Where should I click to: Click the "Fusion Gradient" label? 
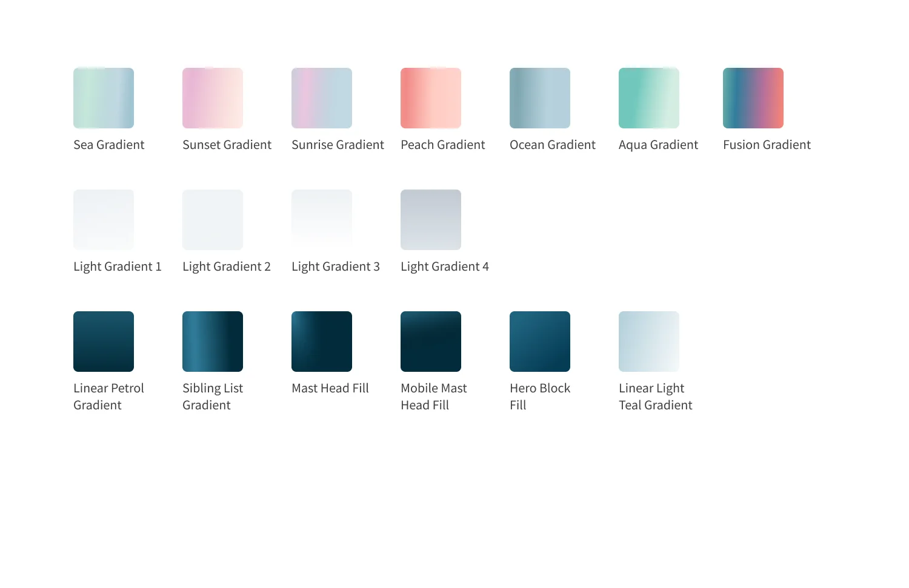[767, 145]
